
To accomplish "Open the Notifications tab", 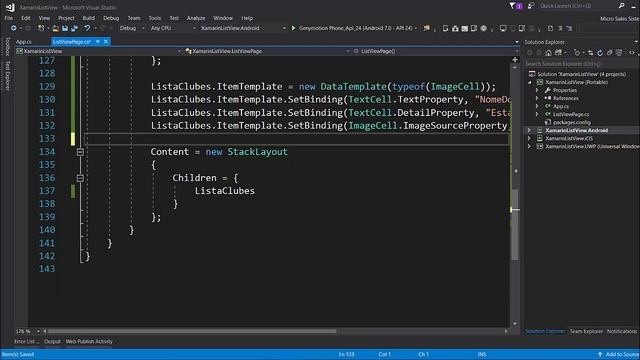I will (x=622, y=331).
